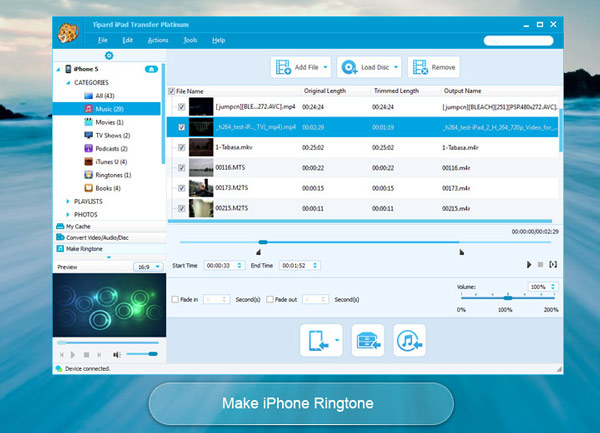Click the settings gear icon above device list
600x433 pixels.
click(109, 55)
